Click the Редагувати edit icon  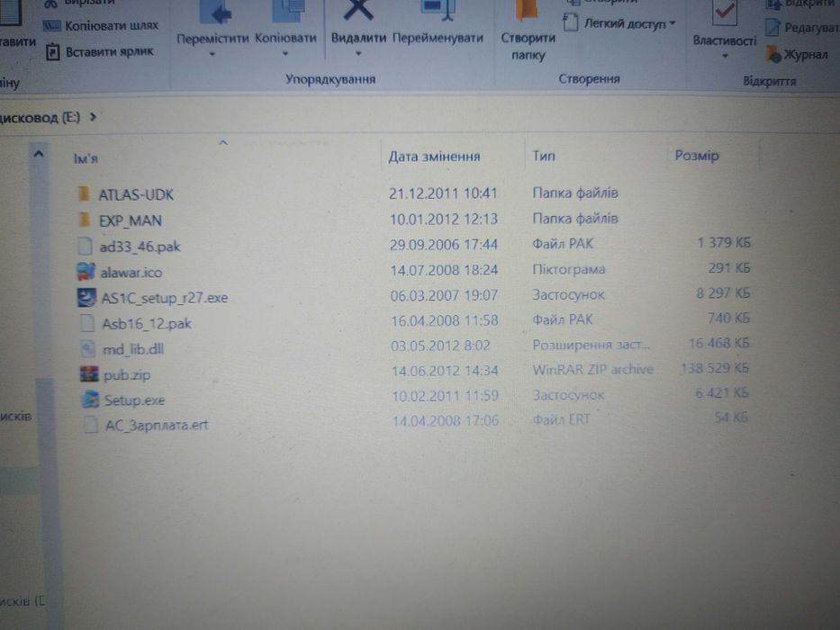(772, 28)
